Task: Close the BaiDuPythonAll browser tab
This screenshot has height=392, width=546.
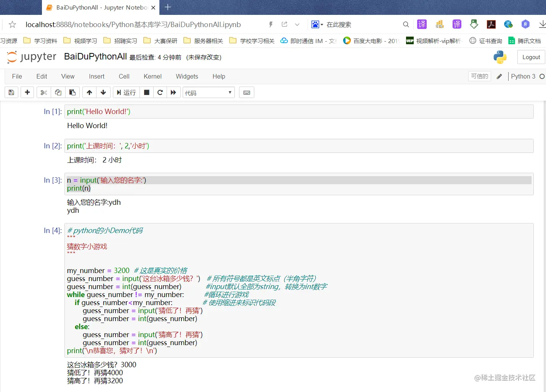Action: [153, 7]
